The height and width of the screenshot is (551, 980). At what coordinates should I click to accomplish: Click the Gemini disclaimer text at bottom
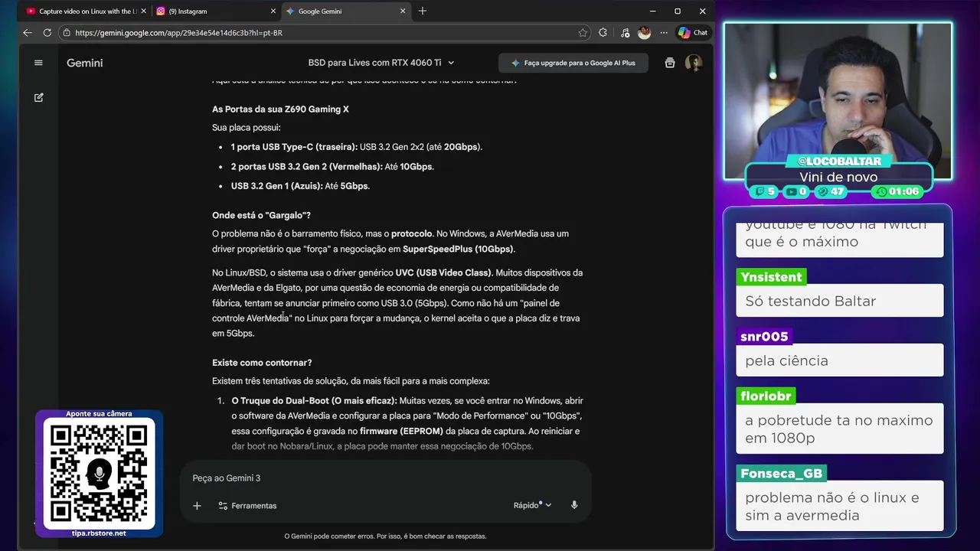pos(385,536)
